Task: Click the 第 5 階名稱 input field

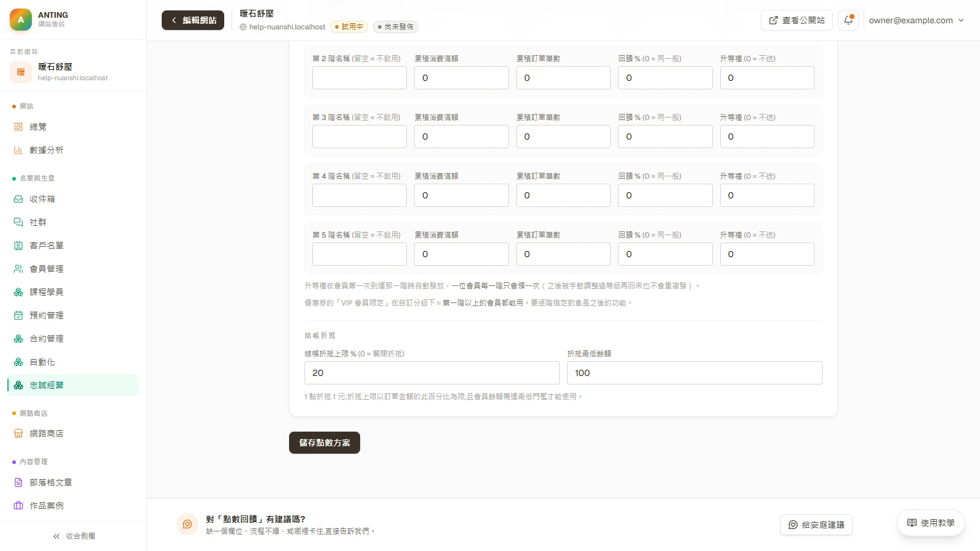Action: [360, 254]
